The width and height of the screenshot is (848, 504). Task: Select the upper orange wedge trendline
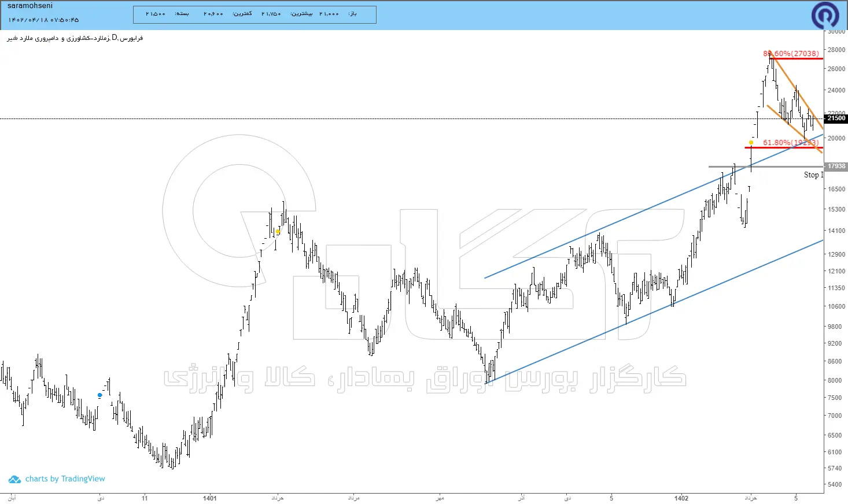tap(797, 91)
